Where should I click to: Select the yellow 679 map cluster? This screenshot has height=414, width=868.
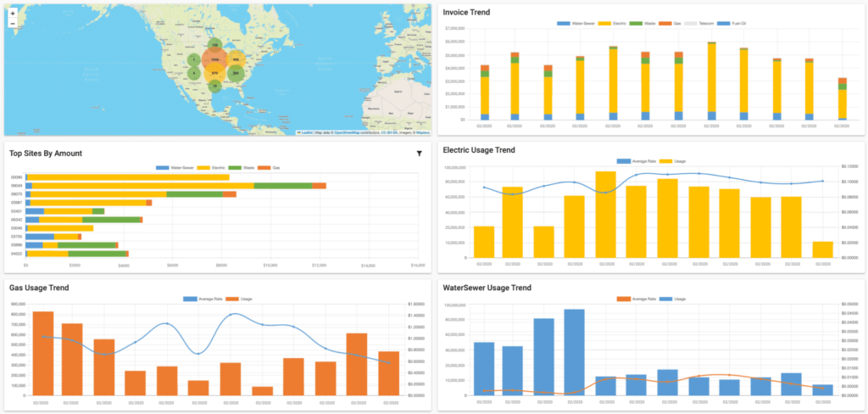(x=215, y=73)
